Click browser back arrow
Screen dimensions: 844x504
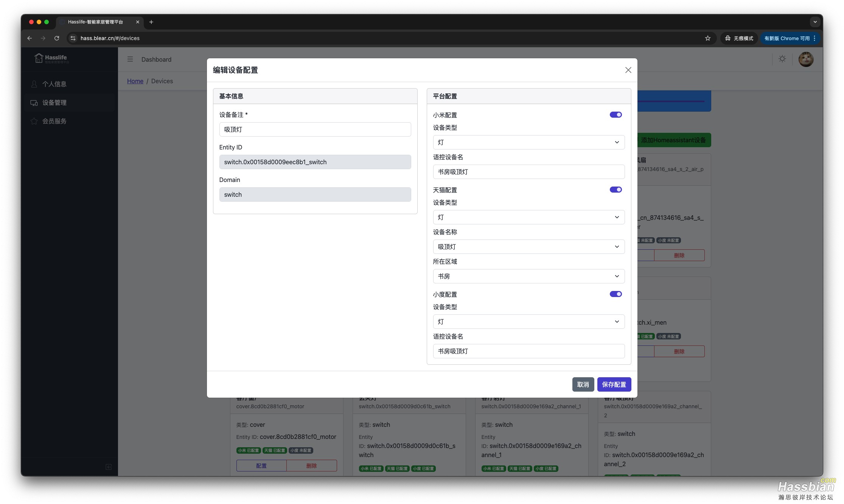(x=30, y=38)
